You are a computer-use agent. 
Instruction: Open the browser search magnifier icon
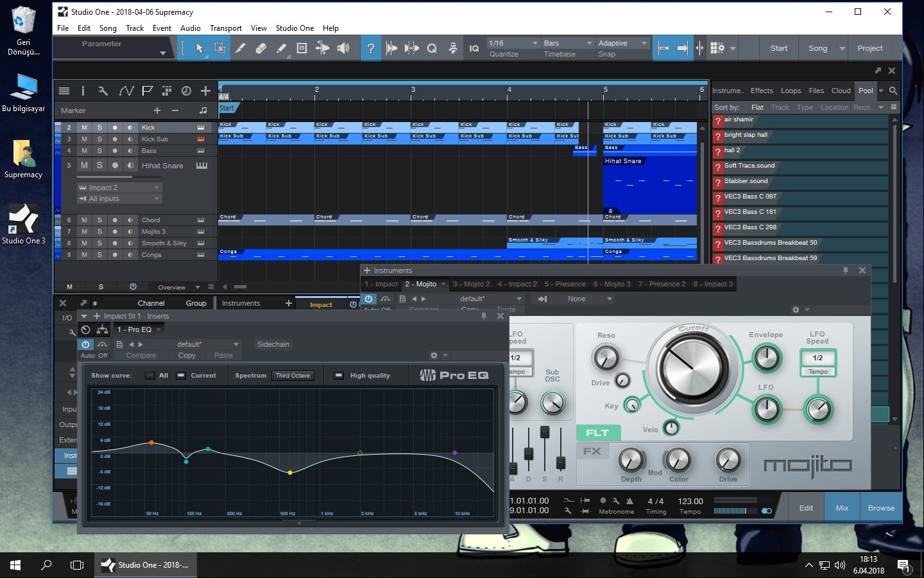click(x=893, y=91)
